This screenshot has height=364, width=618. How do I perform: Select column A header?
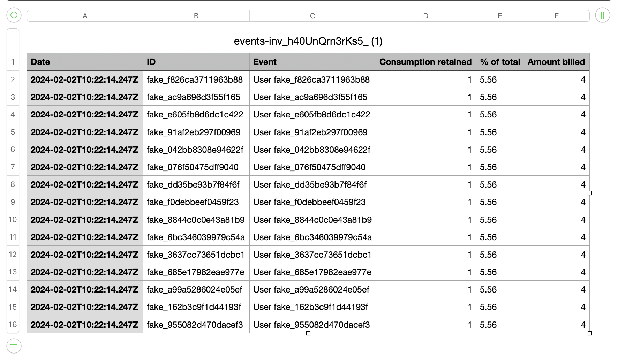coord(85,16)
